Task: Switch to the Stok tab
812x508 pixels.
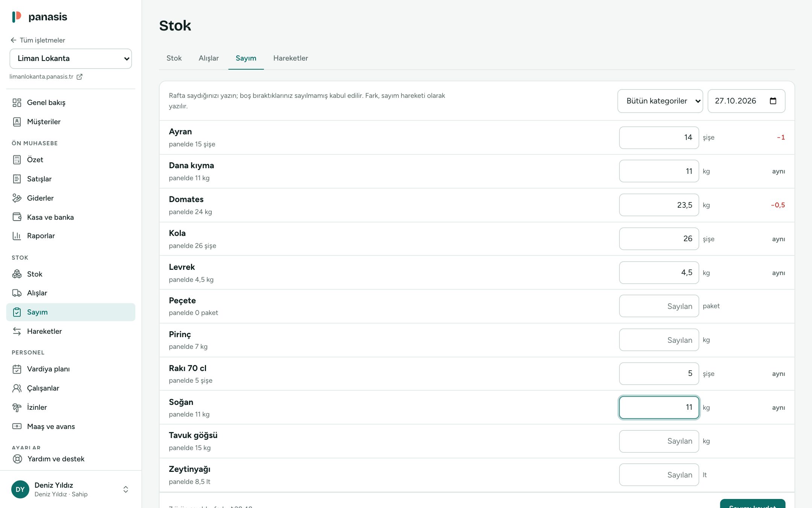Action: click(x=174, y=58)
